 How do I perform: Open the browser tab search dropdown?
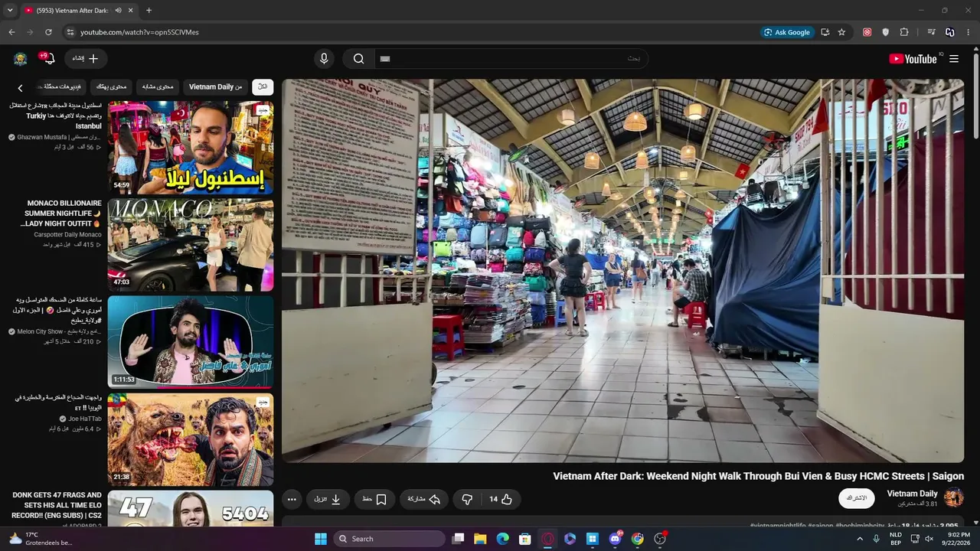pos(10,11)
